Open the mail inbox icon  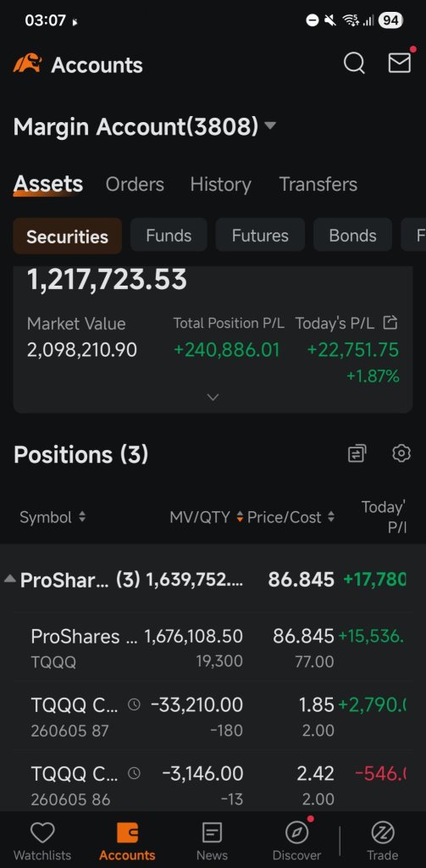pos(400,63)
